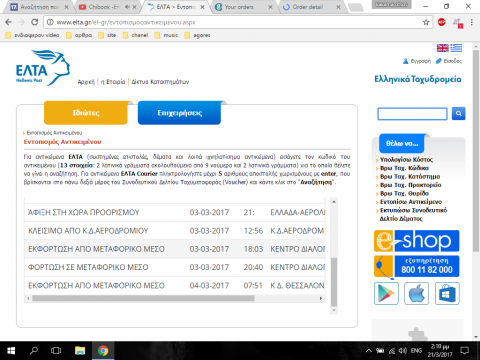
Task: Open the ELTA e-shop banner
Action: 416,241
